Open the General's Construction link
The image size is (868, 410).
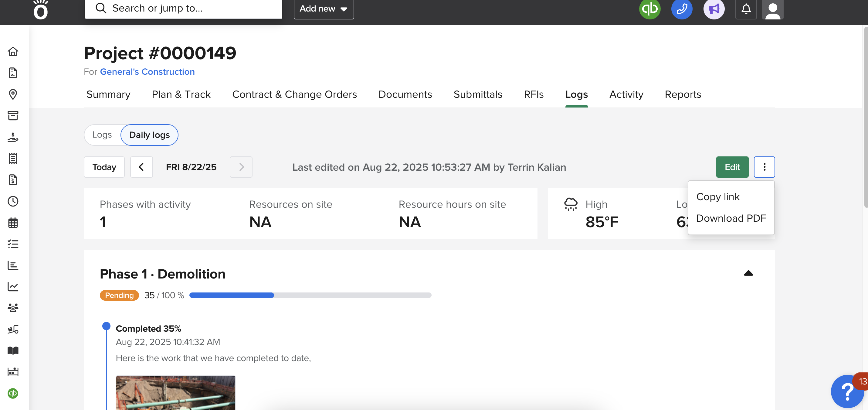tap(147, 72)
